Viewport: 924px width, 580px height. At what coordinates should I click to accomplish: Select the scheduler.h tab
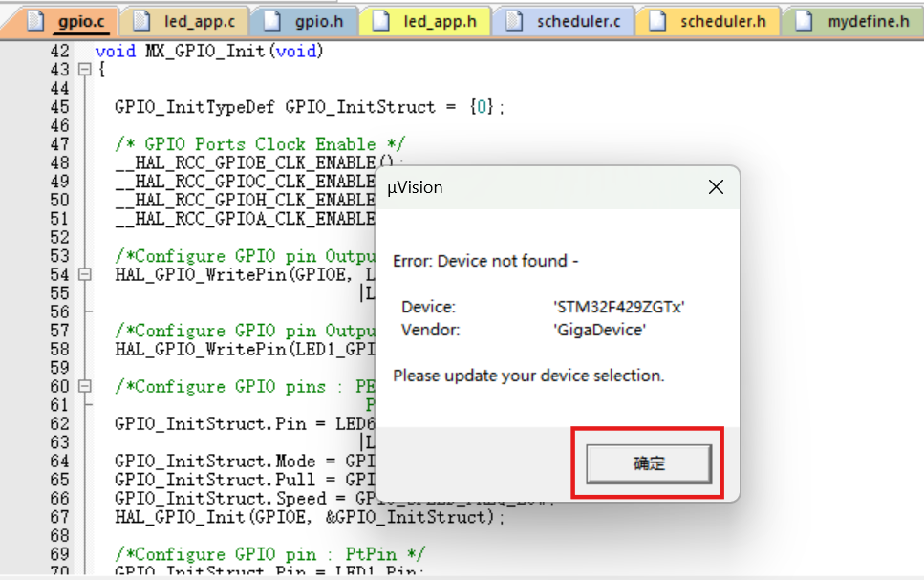709,22
